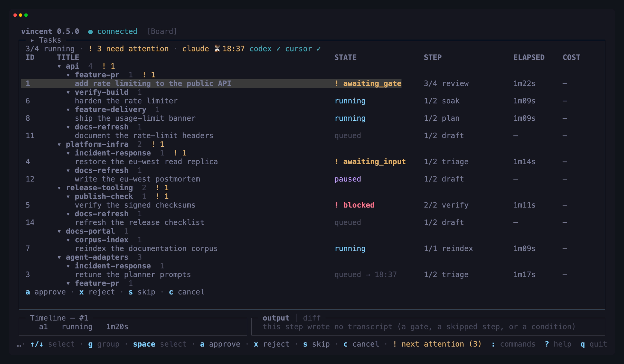The height and width of the screenshot is (364, 624).
Task: Click skip in the Tasks panel action row
Action: [142, 292]
